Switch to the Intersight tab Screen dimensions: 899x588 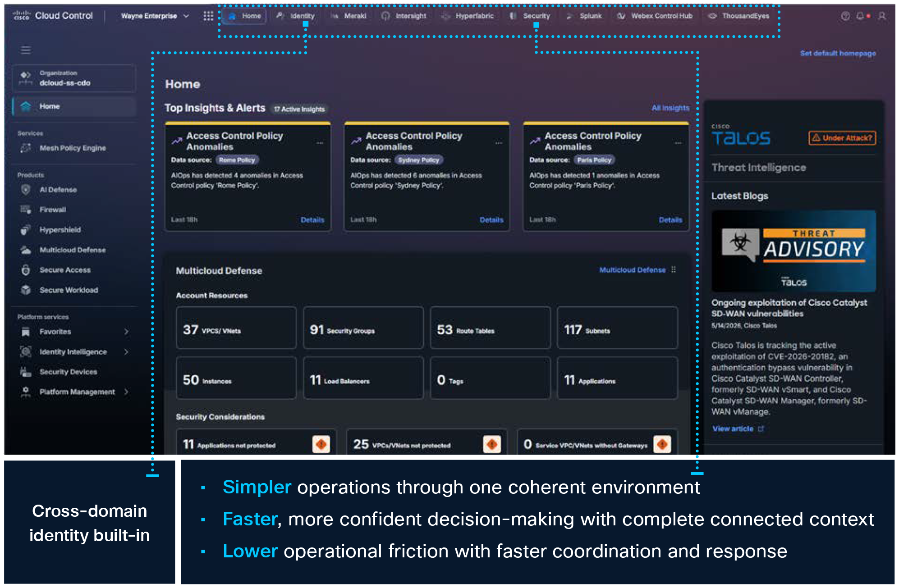(x=404, y=16)
